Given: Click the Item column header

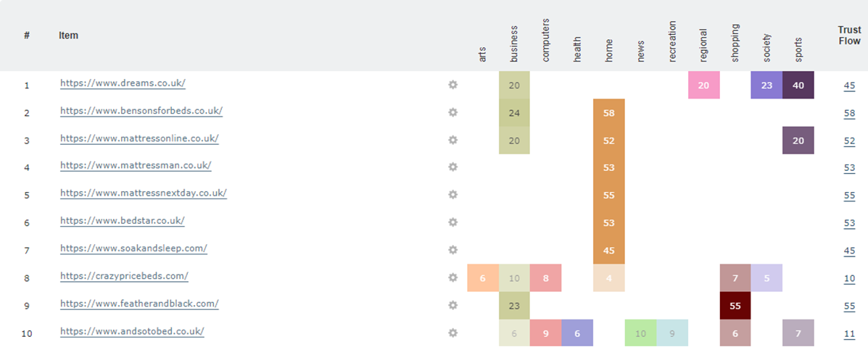Looking at the screenshot, I should coord(69,35).
